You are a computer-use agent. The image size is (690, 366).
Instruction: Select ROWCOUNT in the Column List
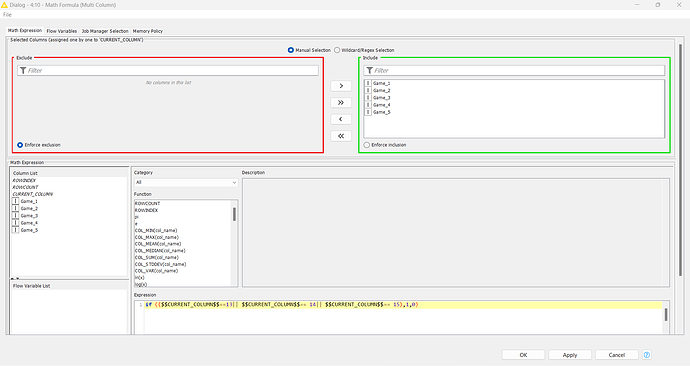point(25,187)
